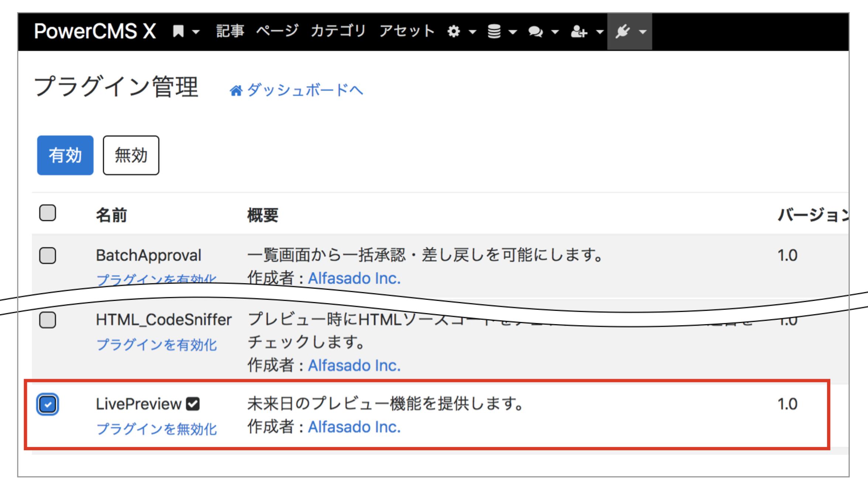Uncheck the LivePreview row checkbox

(x=48, y=404)
